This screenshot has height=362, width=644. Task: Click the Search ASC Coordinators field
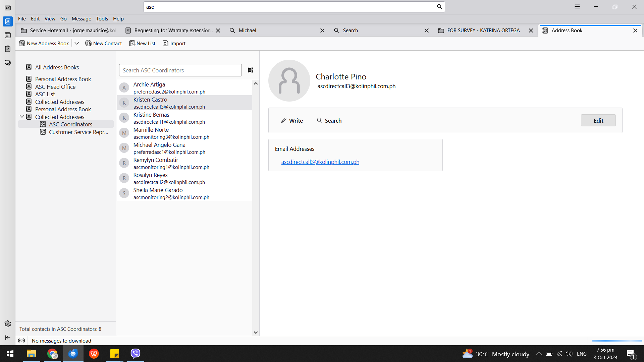[180, 70]
